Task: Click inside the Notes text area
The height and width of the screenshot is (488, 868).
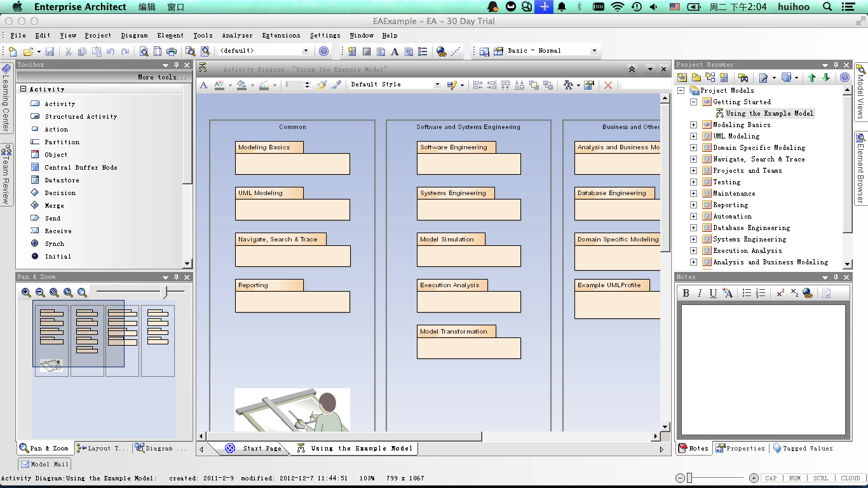Action: [763, 369]
